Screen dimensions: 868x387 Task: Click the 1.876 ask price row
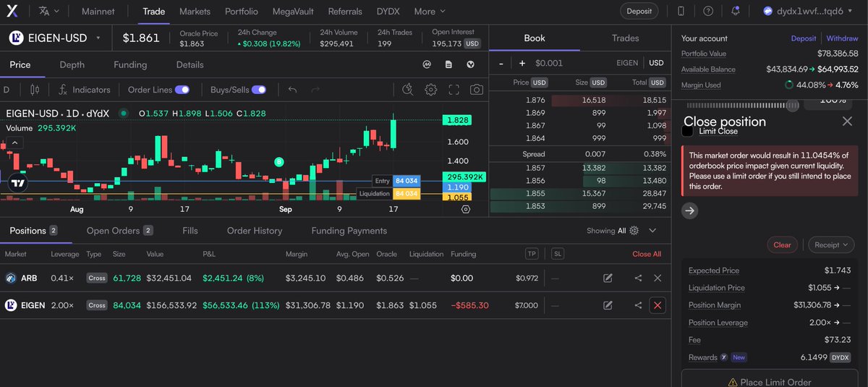pos(579,101)
